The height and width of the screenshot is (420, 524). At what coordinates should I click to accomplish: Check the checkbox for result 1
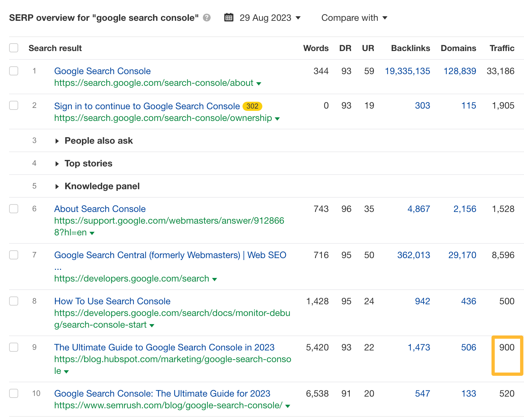click(14, 71)
